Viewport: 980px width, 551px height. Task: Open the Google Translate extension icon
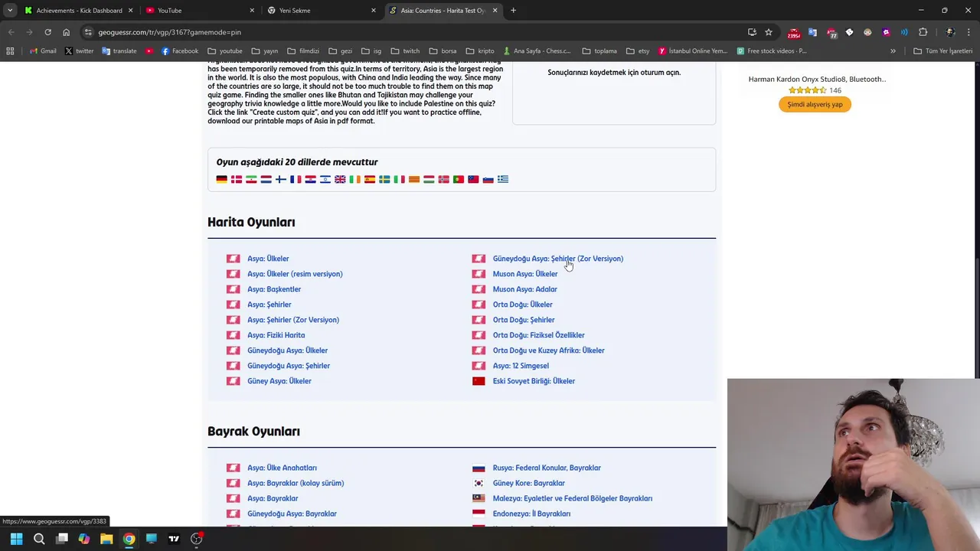point(812,32)
